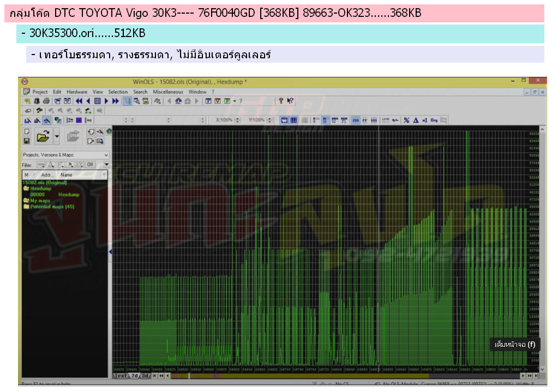Open dropdown arrow next to open-folder button
The width and height of the screenshot is (552, 392).
pos(57,136)
